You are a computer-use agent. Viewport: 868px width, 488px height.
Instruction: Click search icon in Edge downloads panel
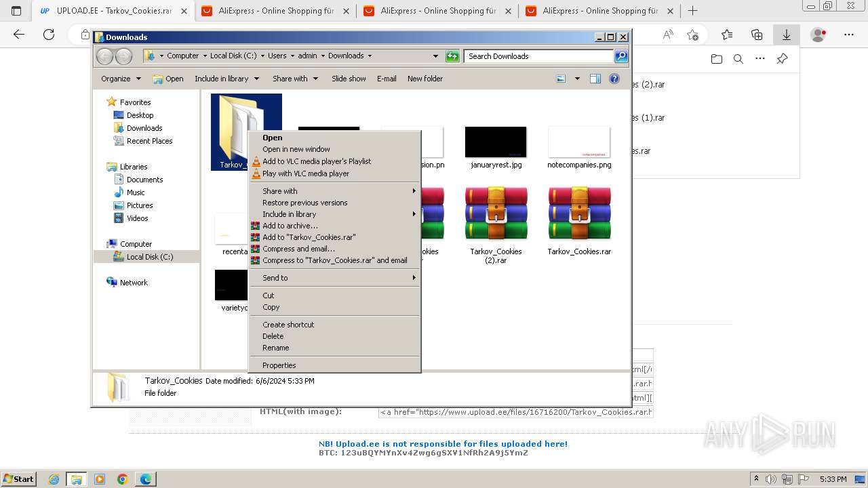click(738, 59)
